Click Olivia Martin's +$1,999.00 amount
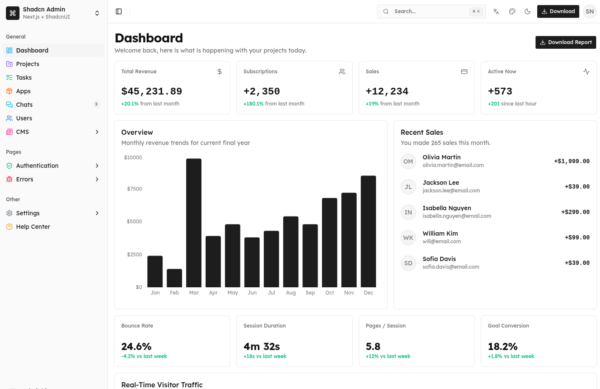Viewport: 600px width, 389px height. 572,161
